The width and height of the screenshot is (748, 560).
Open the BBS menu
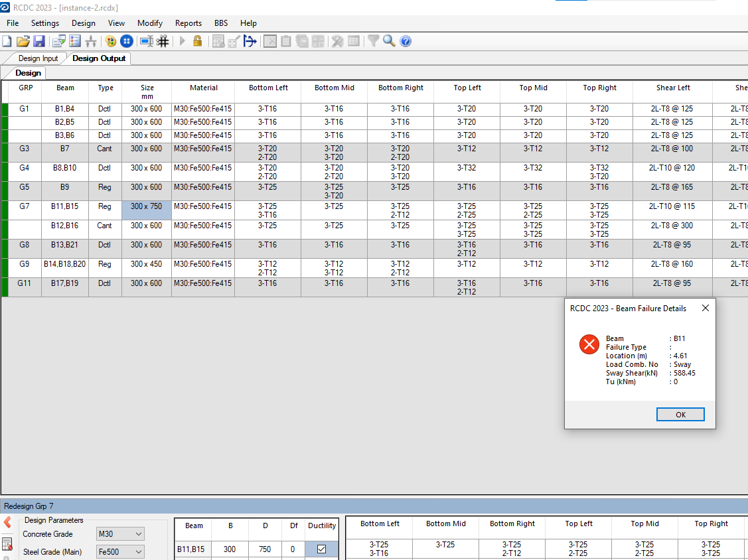tap(221, 23)
